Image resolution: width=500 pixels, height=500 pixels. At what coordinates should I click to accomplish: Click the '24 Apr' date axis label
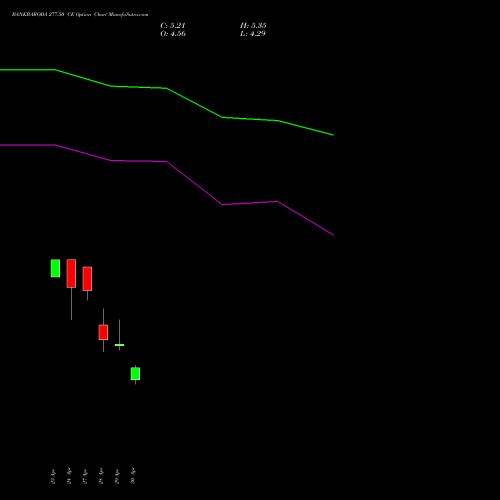[69, 476]
